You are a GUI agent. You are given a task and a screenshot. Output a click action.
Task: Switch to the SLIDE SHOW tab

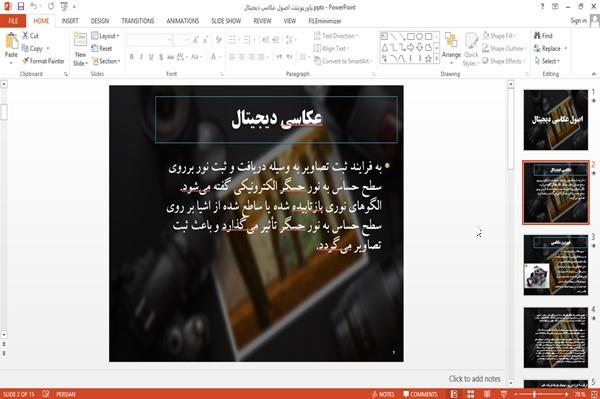pos(226,21)
